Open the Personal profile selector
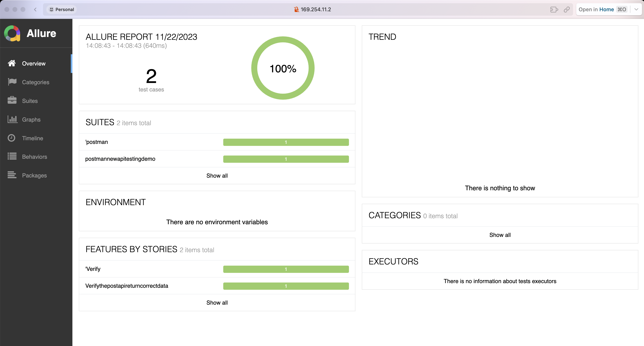This screenshot has height=346, width=644. (62, 9)
